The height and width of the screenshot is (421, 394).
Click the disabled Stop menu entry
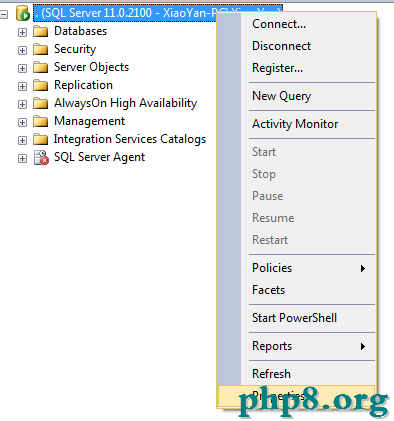pos(297,174)
